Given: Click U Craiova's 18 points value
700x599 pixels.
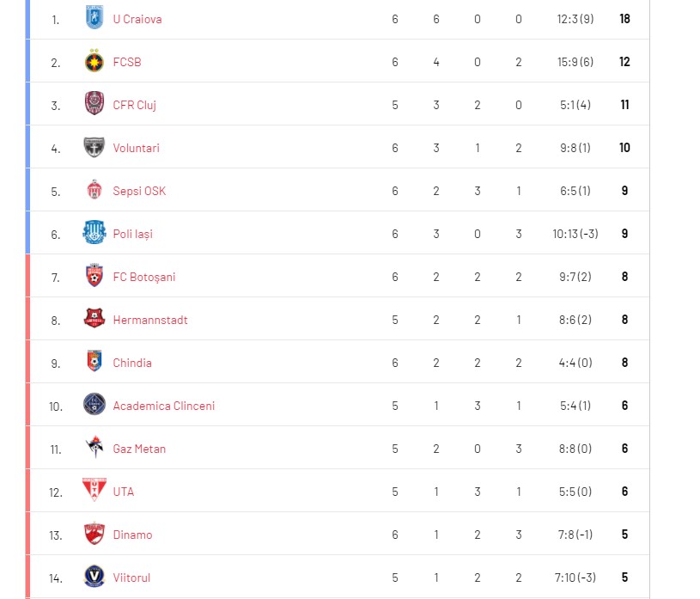Looking at the screenshot, I should [624, 19].
